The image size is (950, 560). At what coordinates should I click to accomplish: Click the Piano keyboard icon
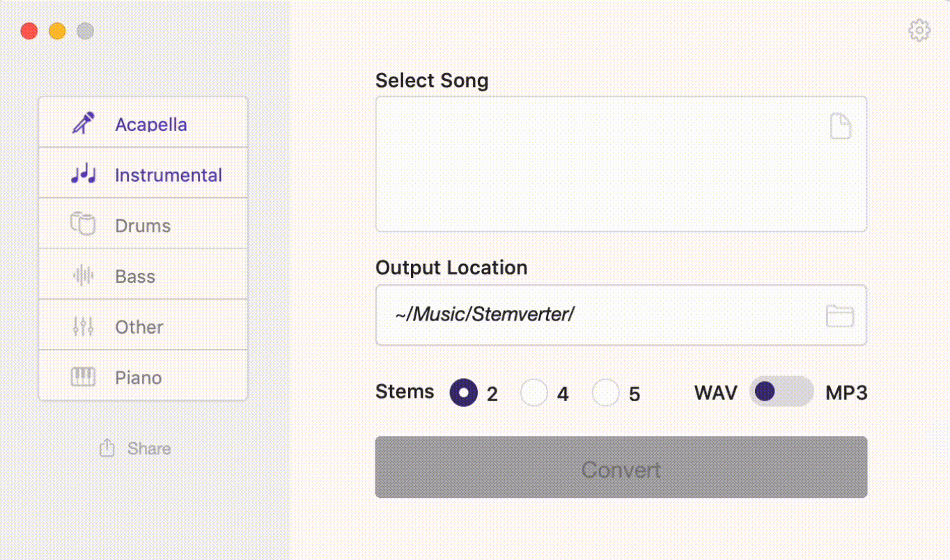84,377
